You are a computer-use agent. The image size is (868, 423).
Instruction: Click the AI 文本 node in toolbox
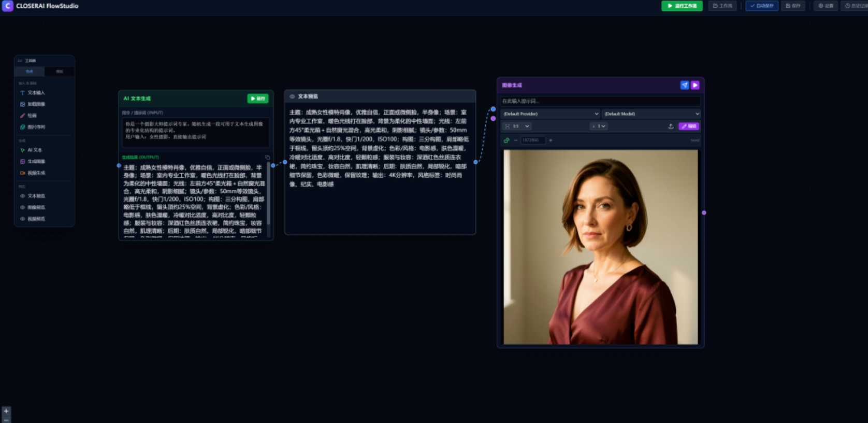pyautogui.click(x=34, y=150)
